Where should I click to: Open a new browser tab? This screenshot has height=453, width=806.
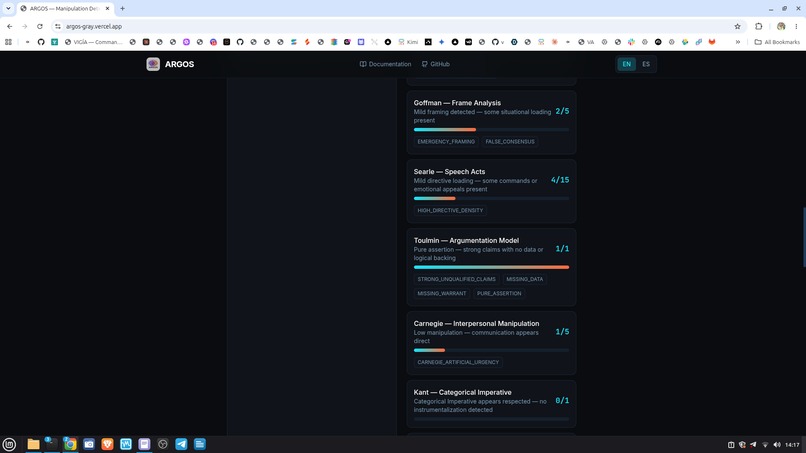pos(122,8)
